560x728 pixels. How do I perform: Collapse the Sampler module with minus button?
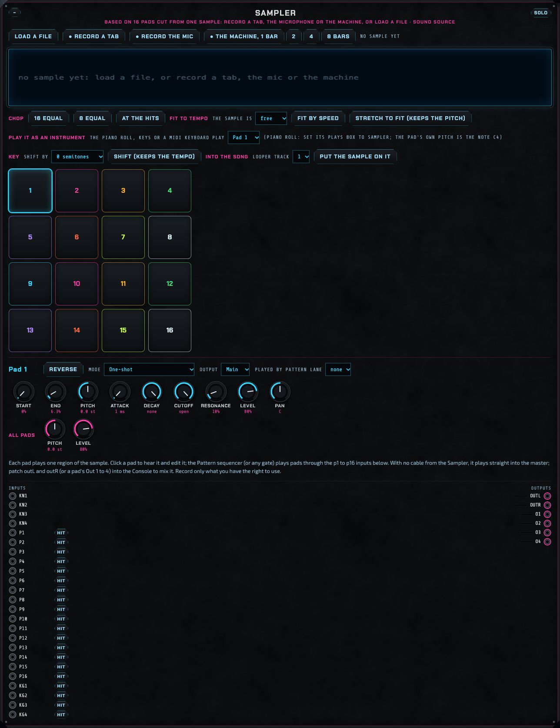(x=14, y=13)
